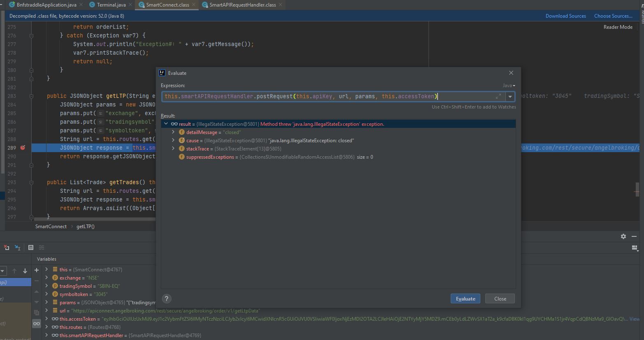Minimize the debug tool window
Image resolution: width=644 pixels, height=340 pixels.
[x=634, y=236]
